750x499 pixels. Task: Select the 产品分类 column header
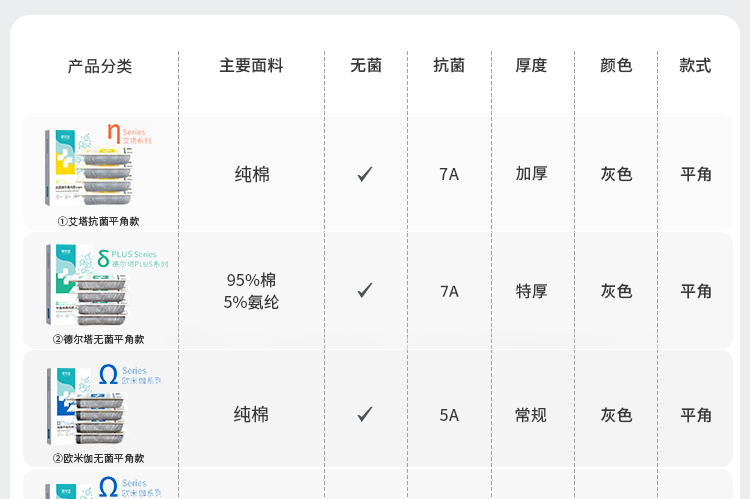point(100,66)
